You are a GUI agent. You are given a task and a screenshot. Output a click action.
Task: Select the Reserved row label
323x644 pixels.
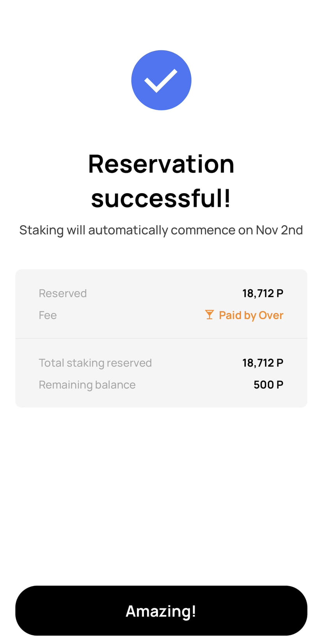[x=63, y=293]
